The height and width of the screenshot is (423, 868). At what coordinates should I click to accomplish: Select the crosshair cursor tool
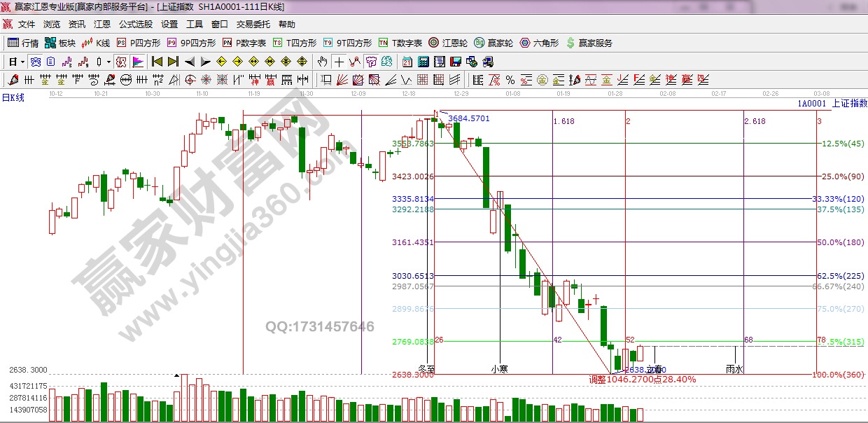point(339,62)
